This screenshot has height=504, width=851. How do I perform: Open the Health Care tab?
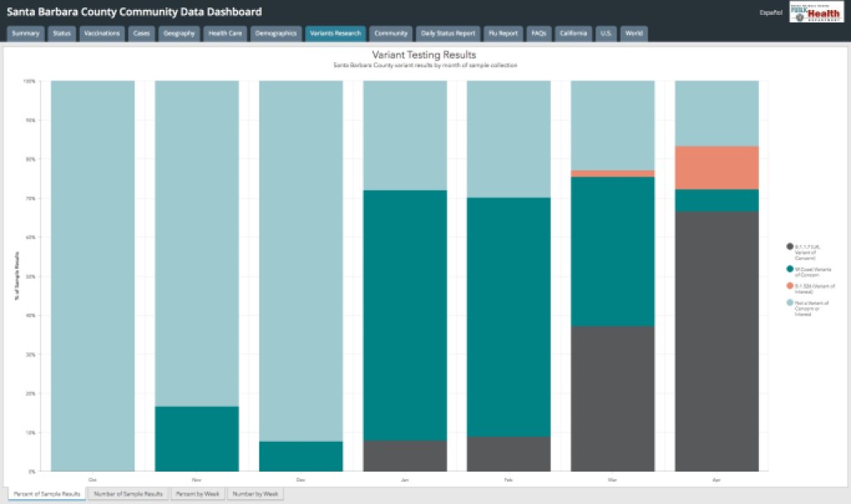point(224,33)
